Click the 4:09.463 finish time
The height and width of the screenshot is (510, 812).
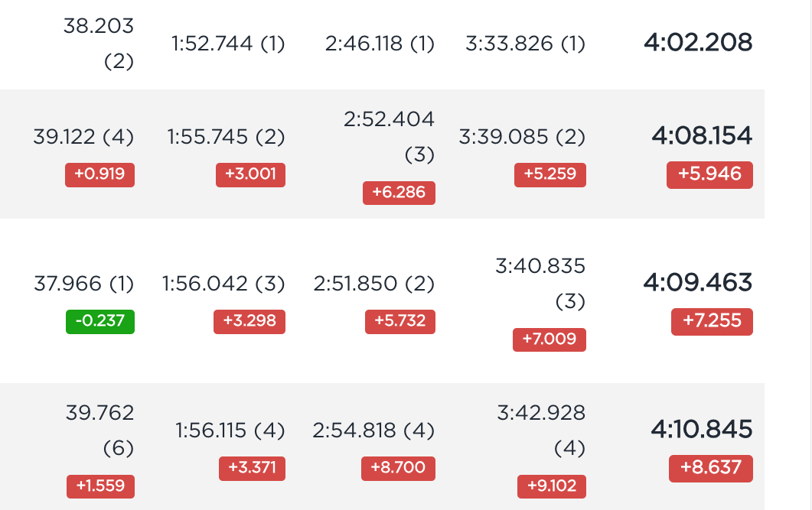(x=697, y=282)
